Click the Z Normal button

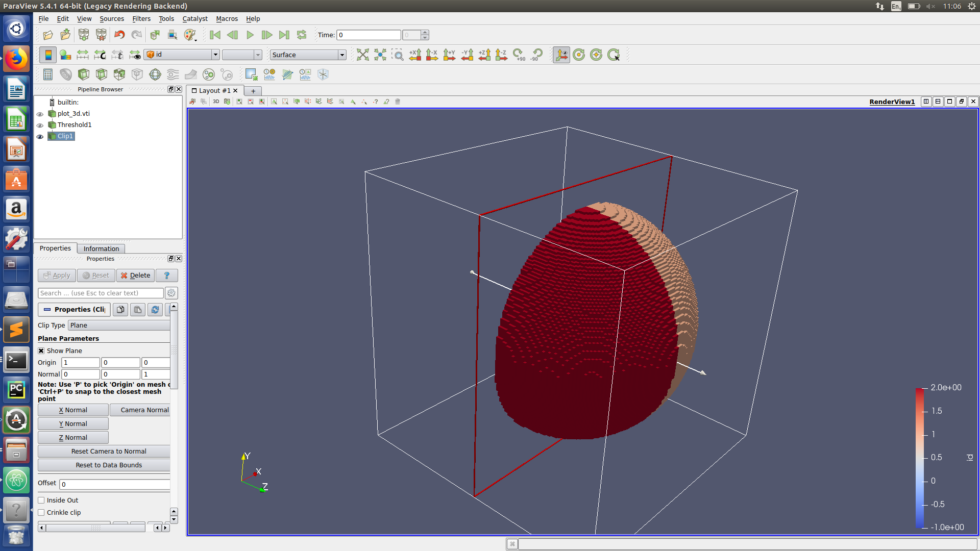pos(73,438)
